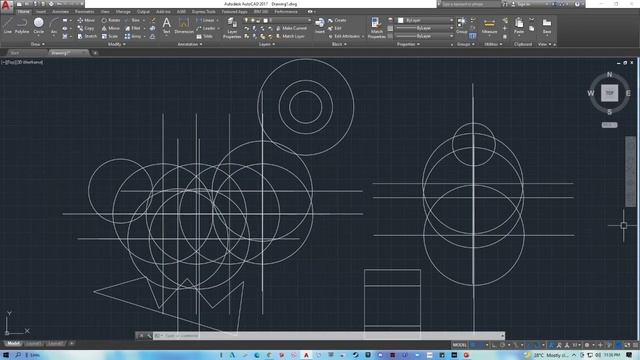The image size is (640, 360).
Task: Open the Parametric ribbon tab
Action: (84, 12)
